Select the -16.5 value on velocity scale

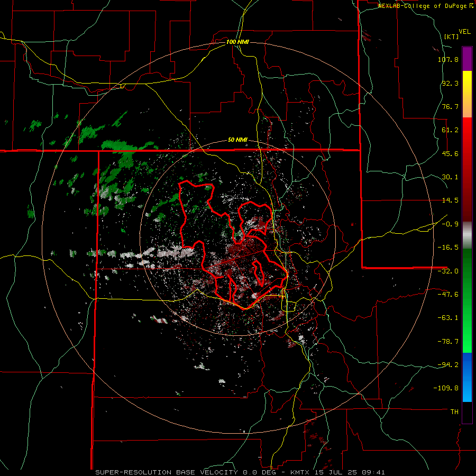[x=448, y=248]
